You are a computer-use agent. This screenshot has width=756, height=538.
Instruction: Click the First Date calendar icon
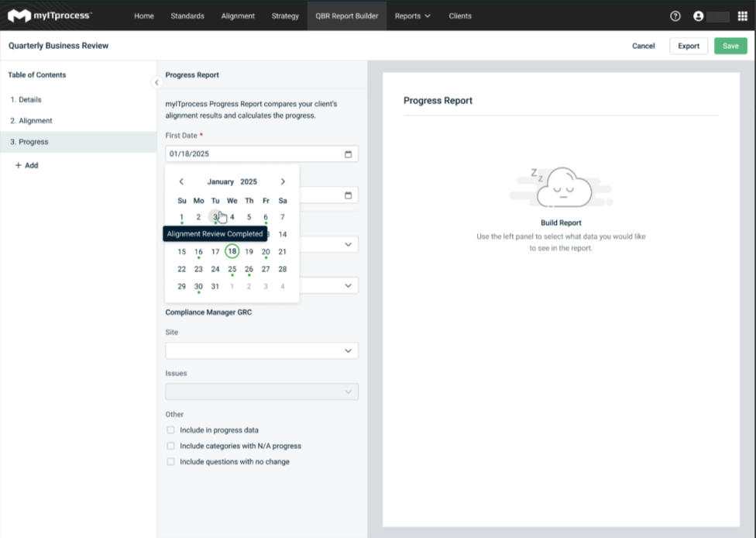348,154
